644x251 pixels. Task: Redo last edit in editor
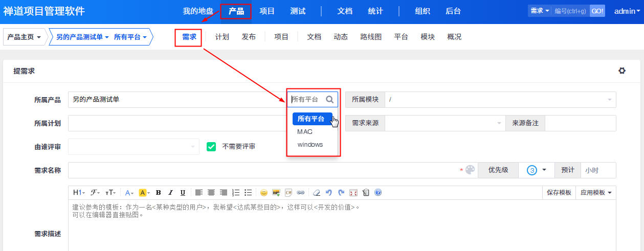pyautogui.click(x=341, y=193)
